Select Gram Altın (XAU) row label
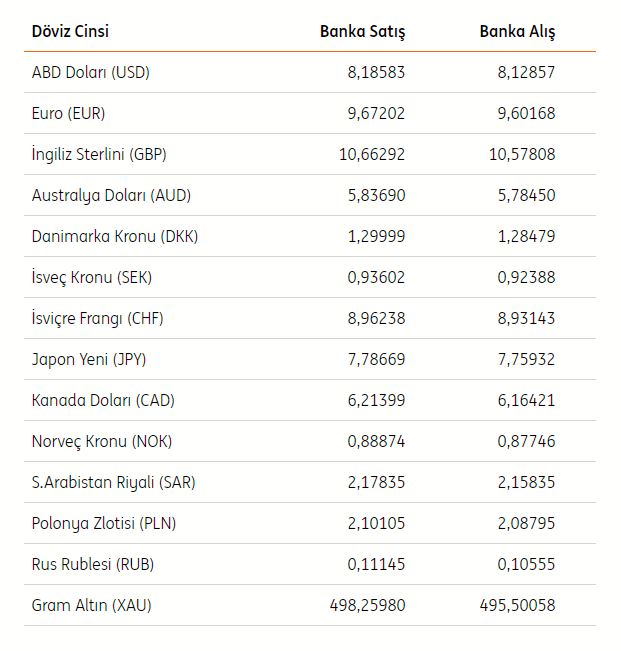Screen dimensions: 621x651 tap(92, 605)
